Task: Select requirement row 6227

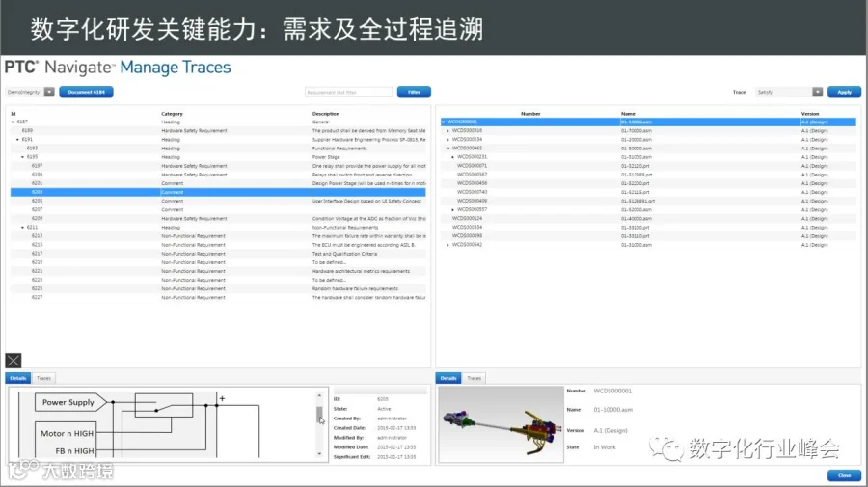Action: (x=218, y=297)
